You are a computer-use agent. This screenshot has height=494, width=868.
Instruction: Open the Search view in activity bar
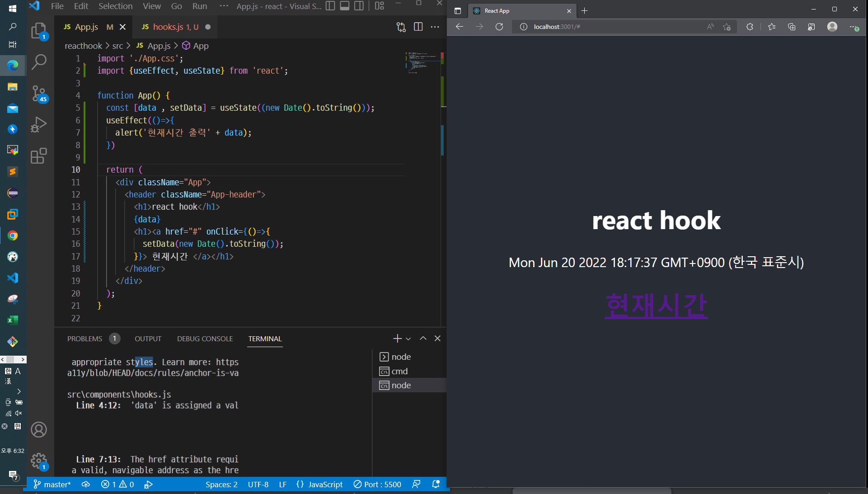(39, 61)
